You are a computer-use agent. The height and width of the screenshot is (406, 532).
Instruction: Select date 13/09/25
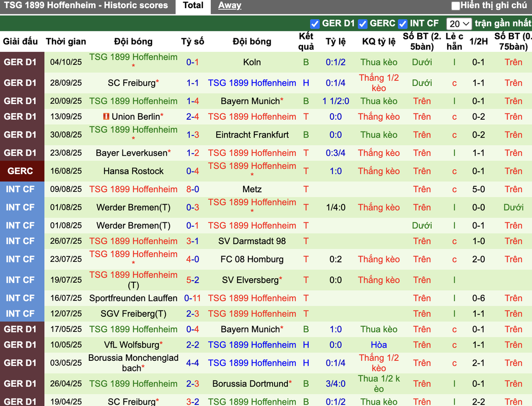[x=66, y=117]
